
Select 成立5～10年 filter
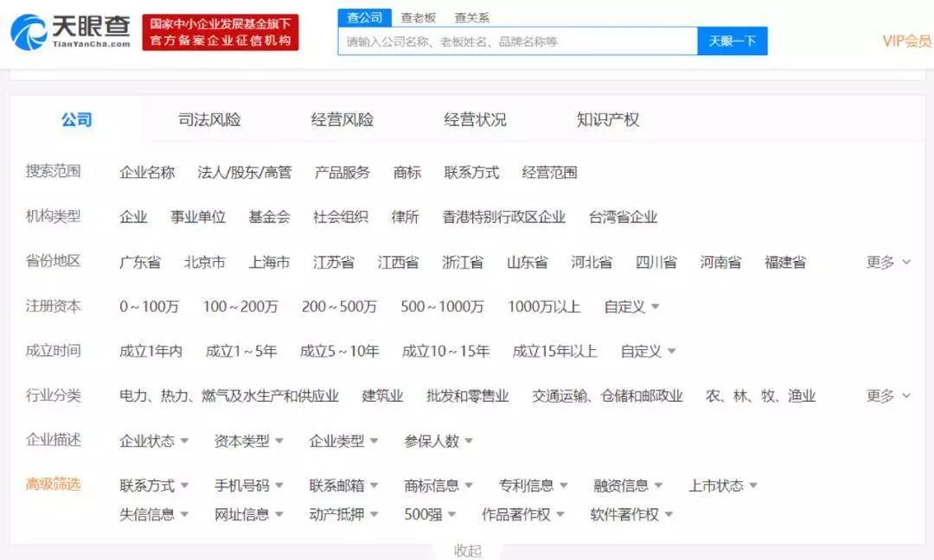[x=340, y=351]
